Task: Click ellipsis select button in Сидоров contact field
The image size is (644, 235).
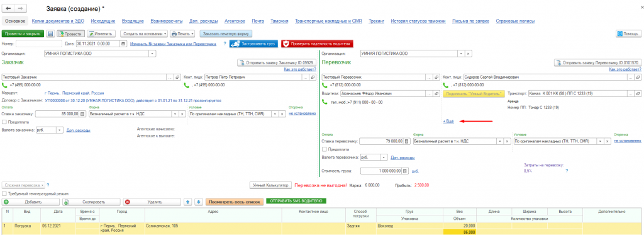Action: pos(630,77)
